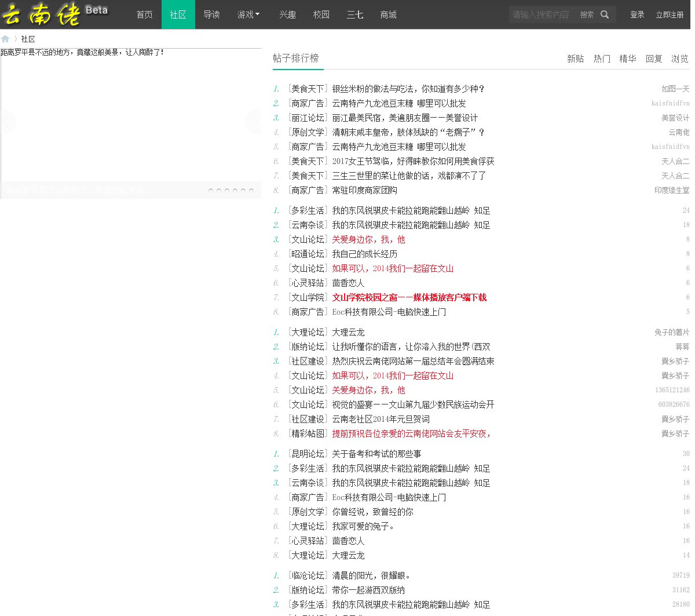
Task: Open the 首页 navigation item
Action: click(x=144, y=14)
